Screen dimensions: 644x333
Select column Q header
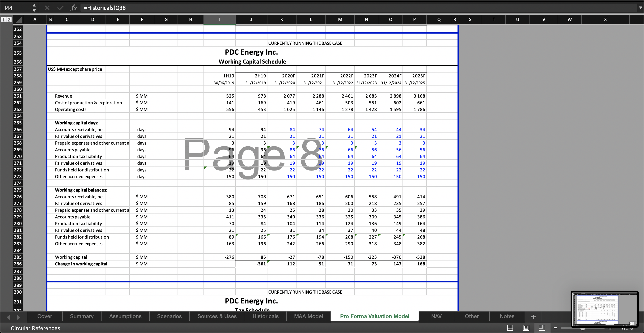click(439, 19)
